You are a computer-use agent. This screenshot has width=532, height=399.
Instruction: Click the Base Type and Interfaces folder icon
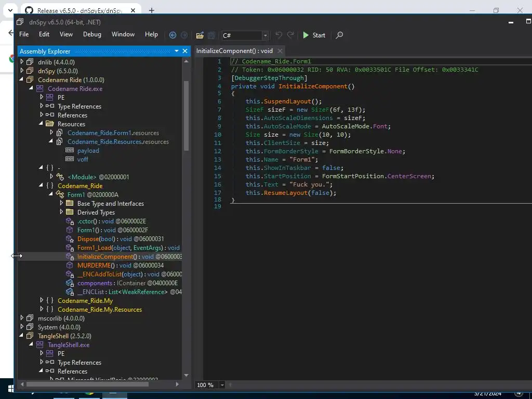pyautogui.click(x=70, y=203)
